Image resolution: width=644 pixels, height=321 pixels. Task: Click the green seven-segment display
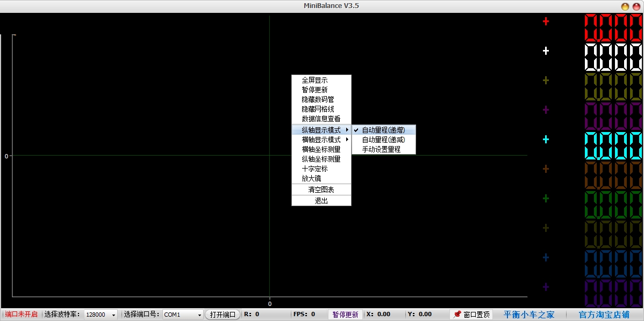(x=613, y=205)
